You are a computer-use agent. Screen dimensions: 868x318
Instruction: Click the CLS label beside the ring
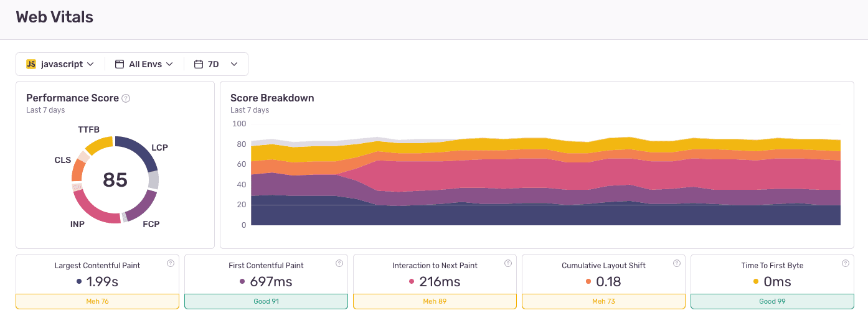click(63, 160)
